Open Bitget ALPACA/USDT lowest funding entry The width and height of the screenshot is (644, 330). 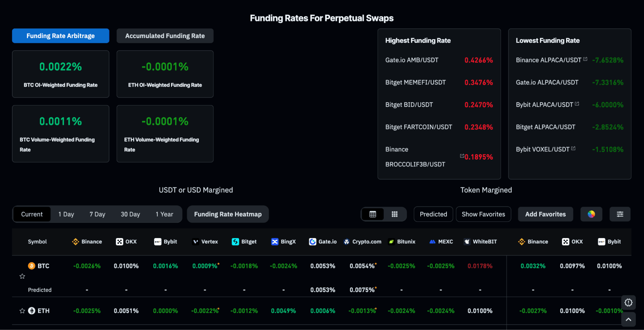(x=570, y=127)
